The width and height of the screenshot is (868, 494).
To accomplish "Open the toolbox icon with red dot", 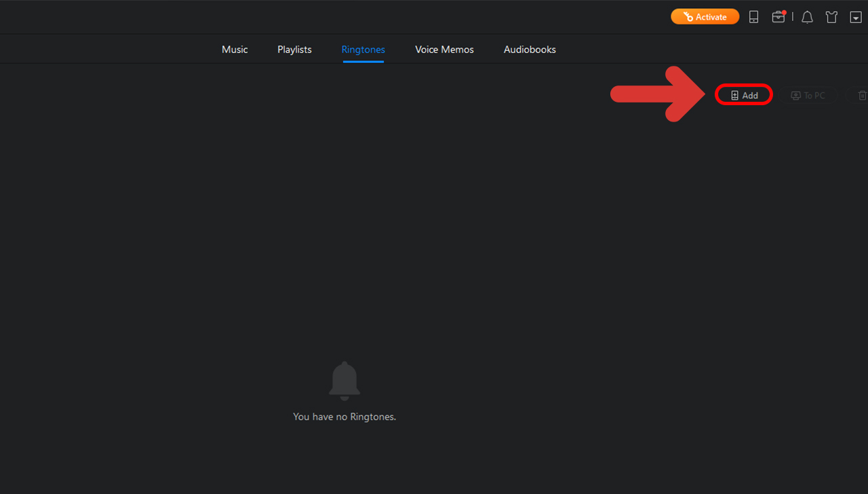I will coord(778,17).
